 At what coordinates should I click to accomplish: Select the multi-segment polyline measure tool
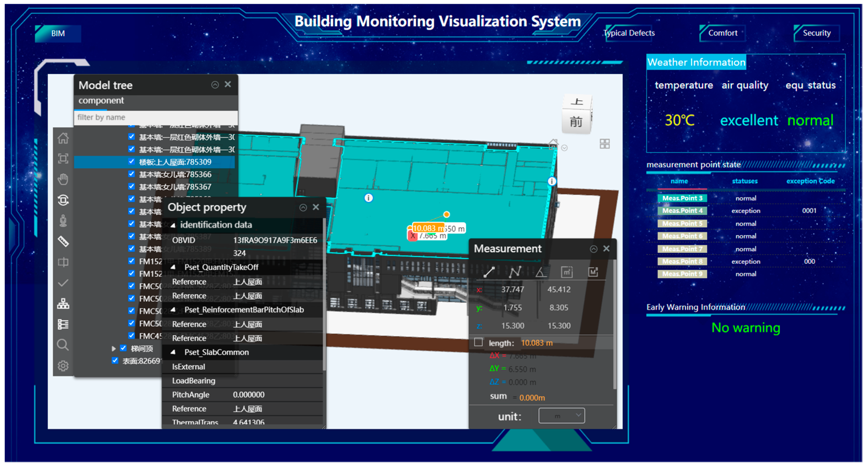coord(515,272)
